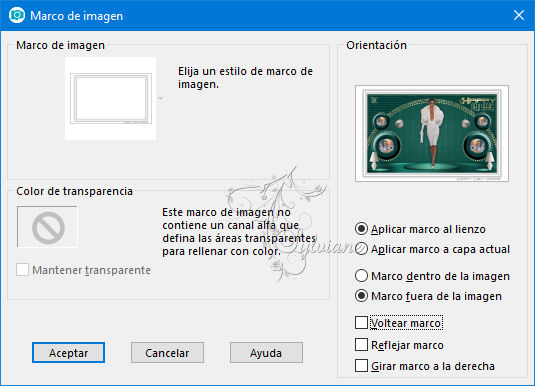Viewport: 535px width, 386px height.
Task: Choose Marco fuera de la imagen
Action: (x=361, y=296)
